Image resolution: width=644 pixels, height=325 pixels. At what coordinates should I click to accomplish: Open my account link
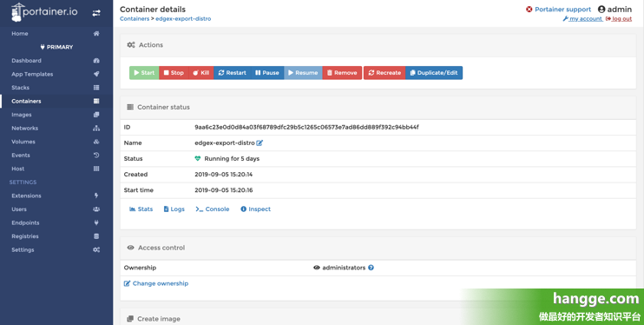[582, 19]
